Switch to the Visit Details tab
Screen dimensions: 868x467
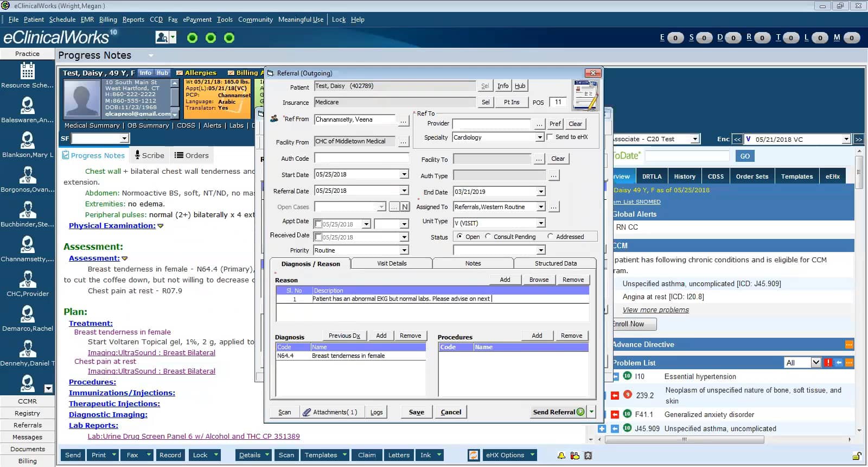[x=392, y=263]
